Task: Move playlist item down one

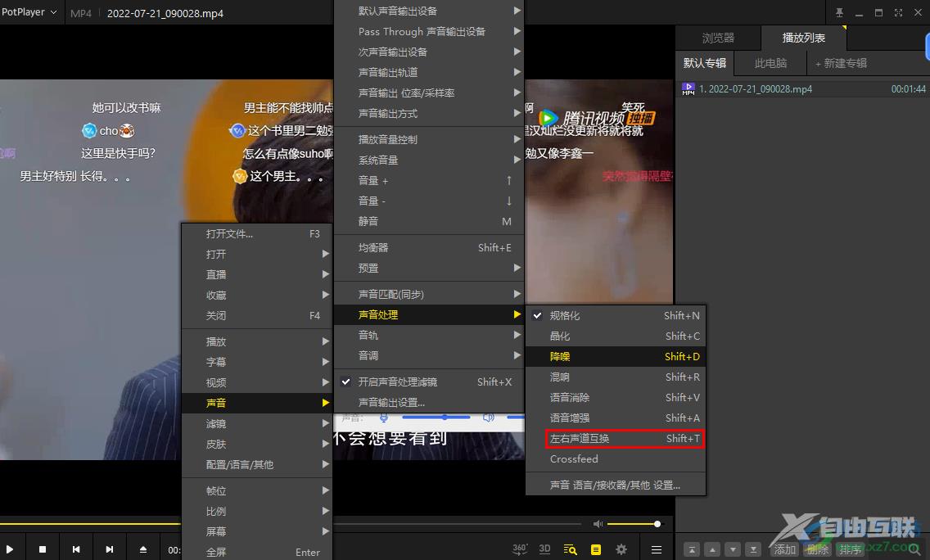Action: tap(733, 549)
